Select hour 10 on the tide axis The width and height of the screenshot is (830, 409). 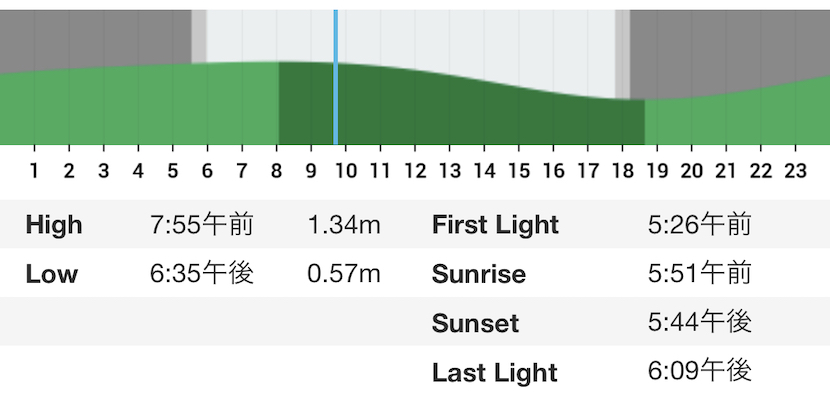tap(346, 171)
